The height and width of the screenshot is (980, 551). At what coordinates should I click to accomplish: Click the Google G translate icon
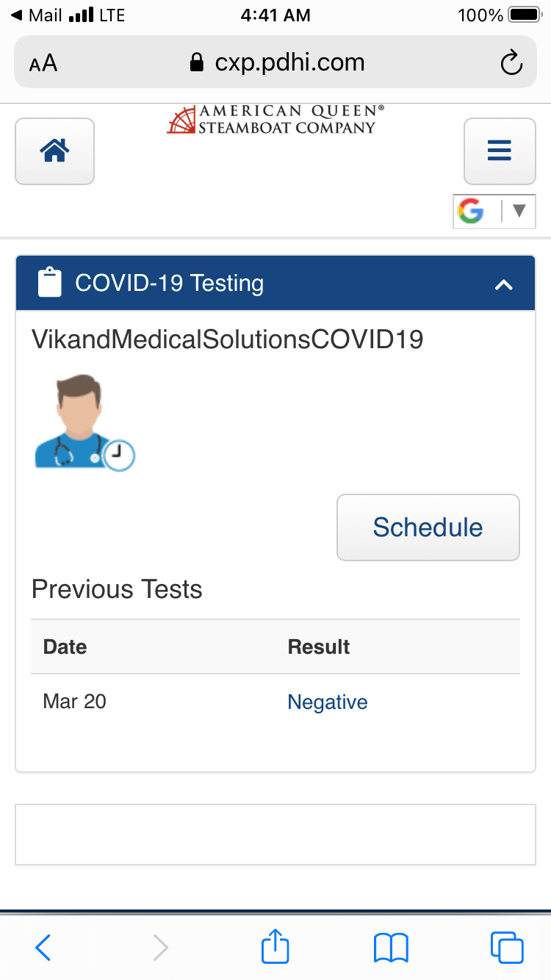point(471,212)
